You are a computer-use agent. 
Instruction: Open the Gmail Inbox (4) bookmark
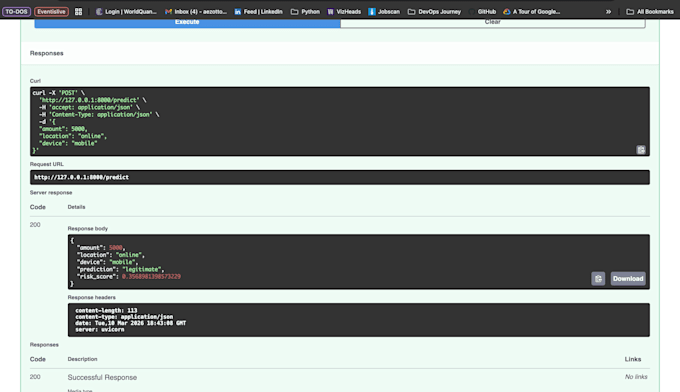click(x=196, y=12)
